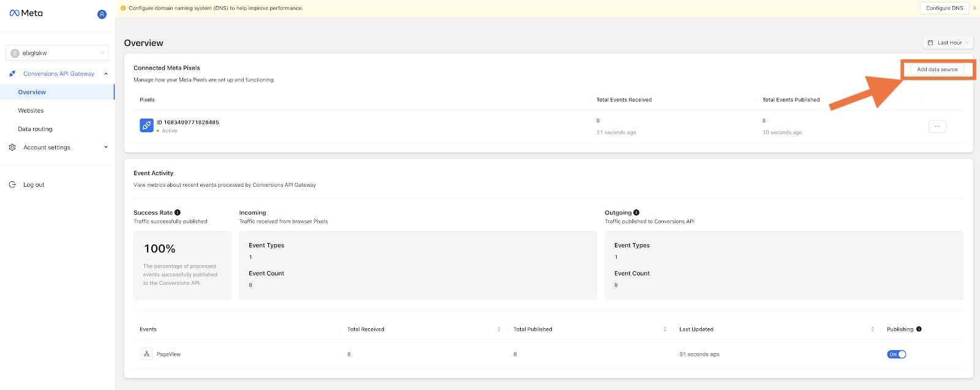Click the Log out label
980x390 pixels.
(x=34, y=184)
